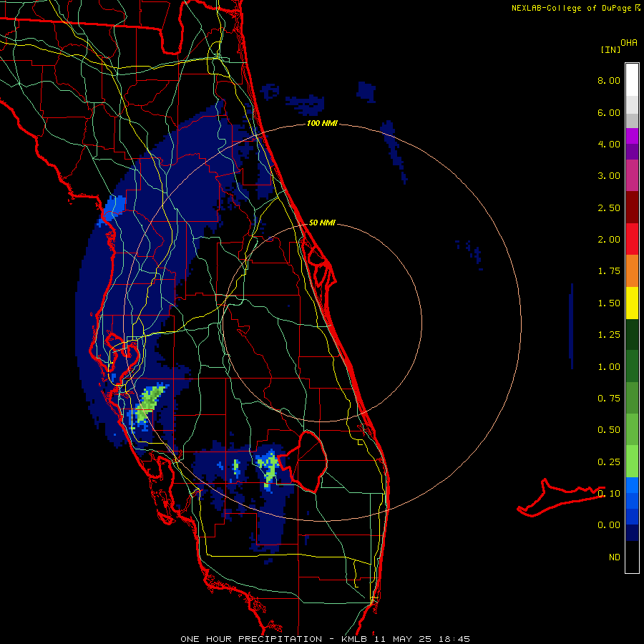The image size is (644, 644).
Task: Click the darkest green legend swatch
Action: [x=632, y=335]
